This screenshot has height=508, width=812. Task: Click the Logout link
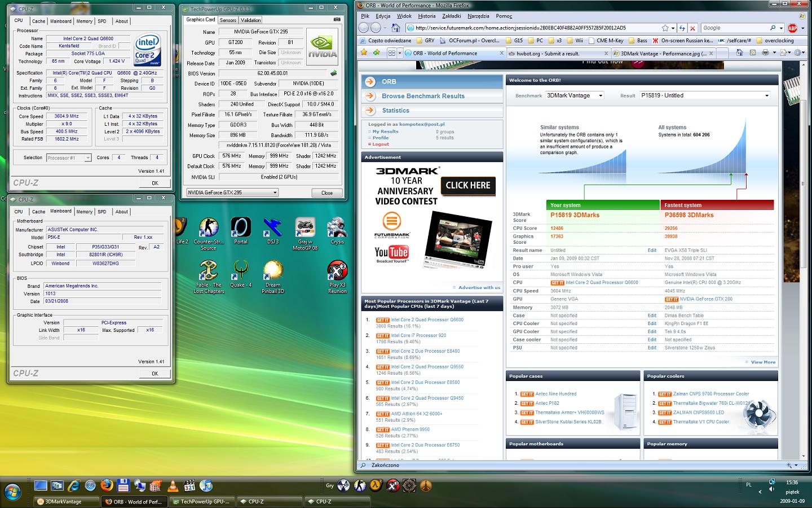(381, 144)
